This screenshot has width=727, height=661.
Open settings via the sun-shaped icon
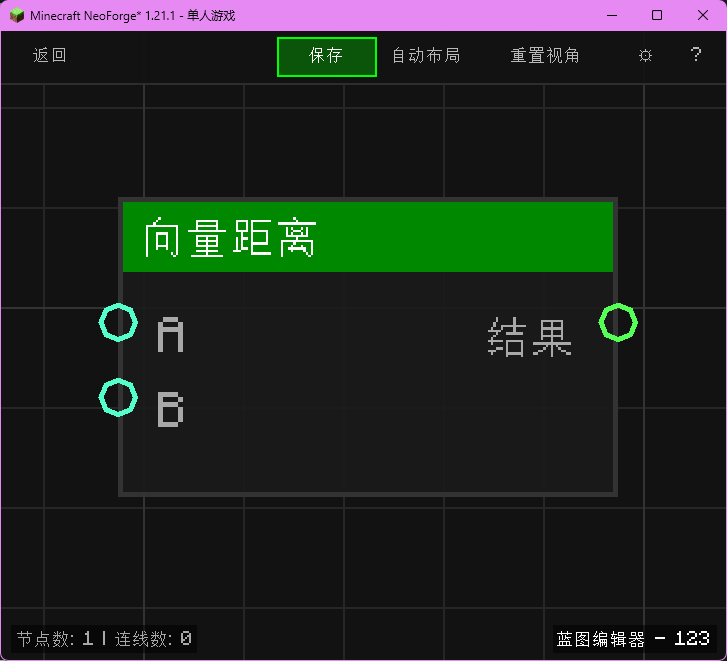click(x=645, y=56)
